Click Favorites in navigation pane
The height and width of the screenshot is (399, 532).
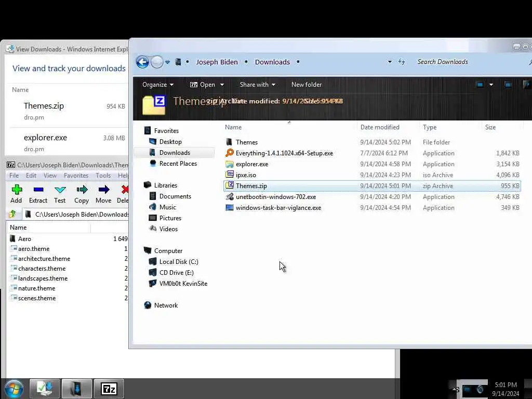point(166,130)
